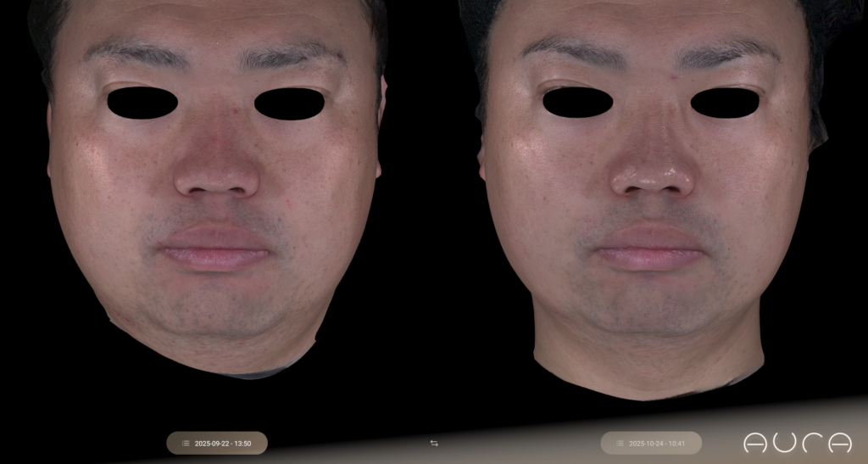The height and width of the screenshot is (464, 868).
Task: Click the lips on the left scan
Action: (x=215, y=246)
